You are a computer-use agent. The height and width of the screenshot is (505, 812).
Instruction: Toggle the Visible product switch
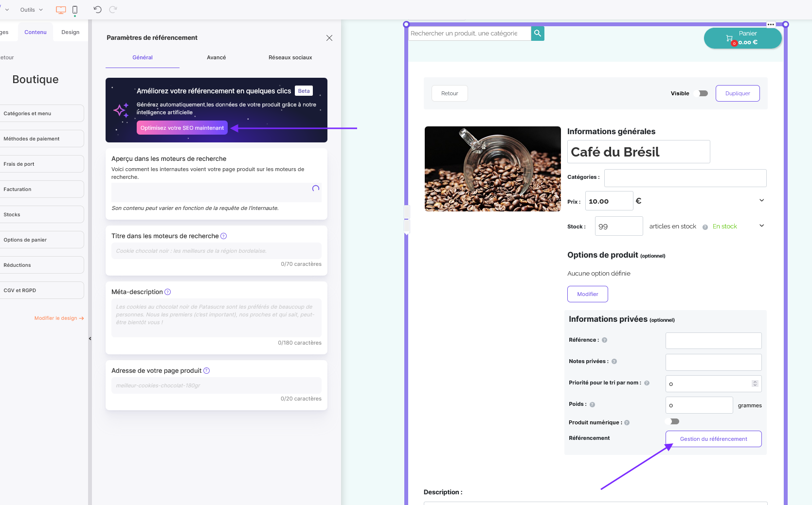point(703,93)
